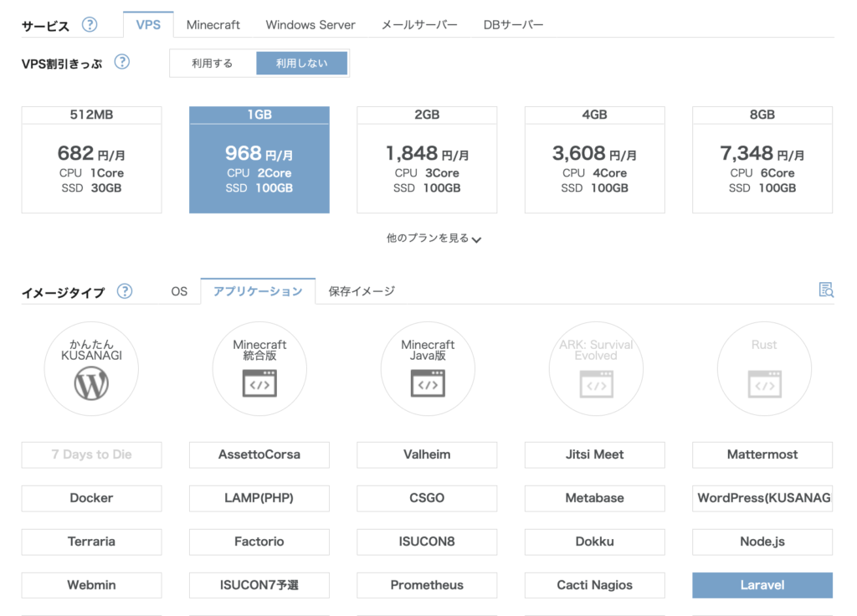Select the Mattermost application
This screenshot has width=857, height=616.
click(x=762, y=454)
